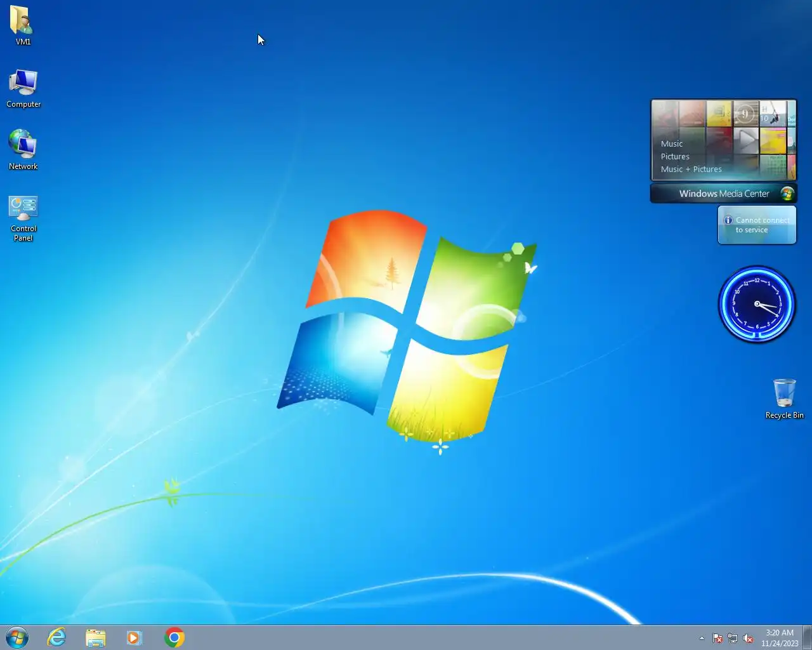Viewport: 812px width, 650px height.
Task: Click the play-button thumbnail in Media Center gadget
Action: pyautogui.click(x=746, y=141)
